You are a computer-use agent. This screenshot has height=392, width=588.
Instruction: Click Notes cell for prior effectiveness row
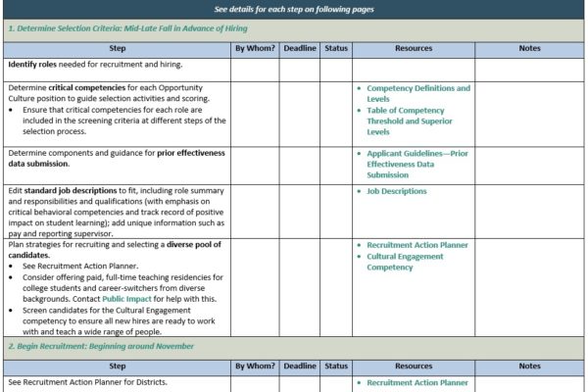(529, 166)
